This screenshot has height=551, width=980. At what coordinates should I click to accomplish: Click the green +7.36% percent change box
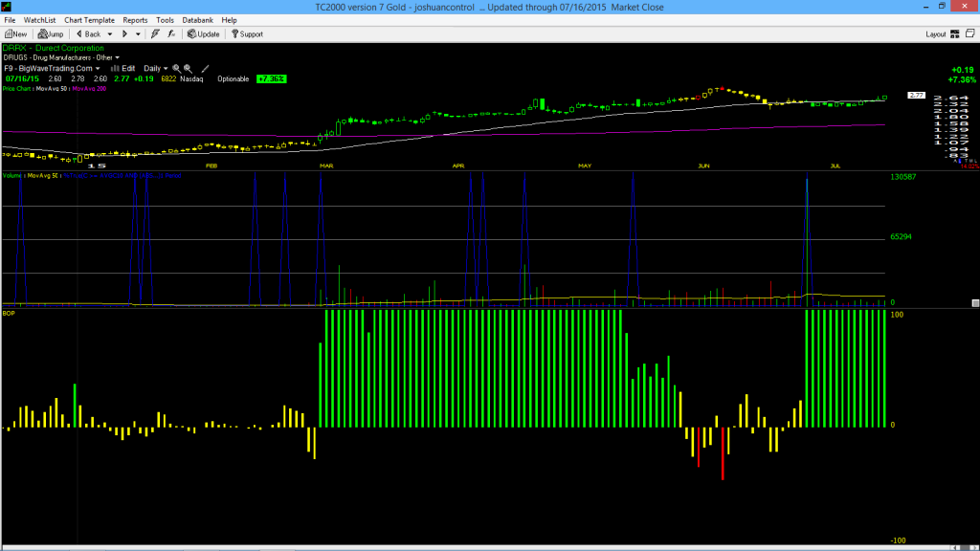coord(272,79)
